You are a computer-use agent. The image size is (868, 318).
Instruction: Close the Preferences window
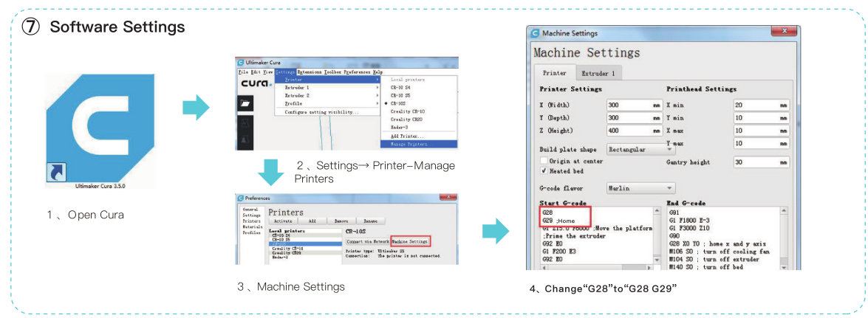pos(448,197)
